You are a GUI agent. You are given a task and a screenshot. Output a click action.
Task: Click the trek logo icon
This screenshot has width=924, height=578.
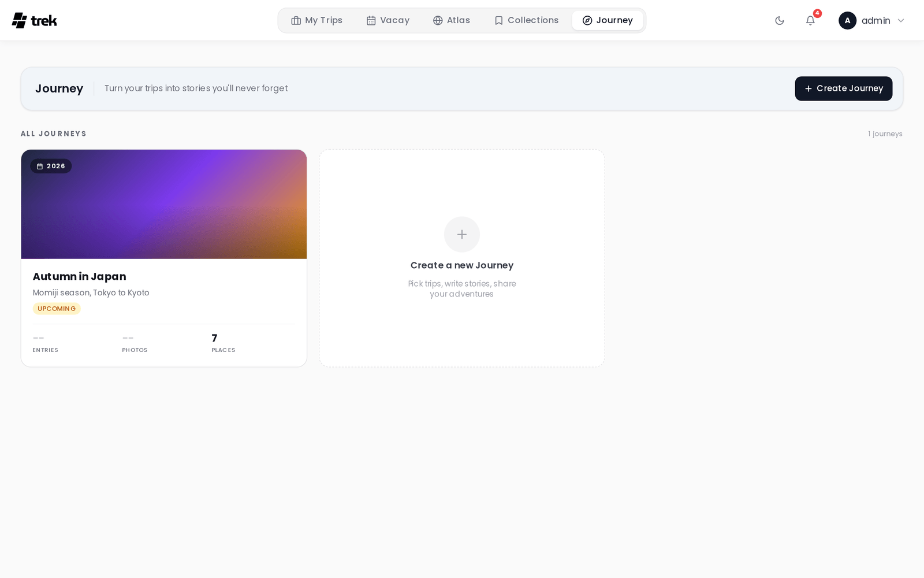click(20, 20)
